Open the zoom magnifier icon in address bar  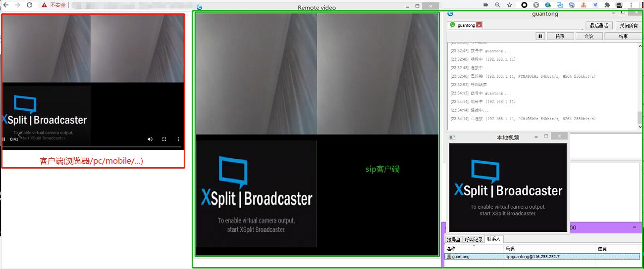tap(497, 5)
